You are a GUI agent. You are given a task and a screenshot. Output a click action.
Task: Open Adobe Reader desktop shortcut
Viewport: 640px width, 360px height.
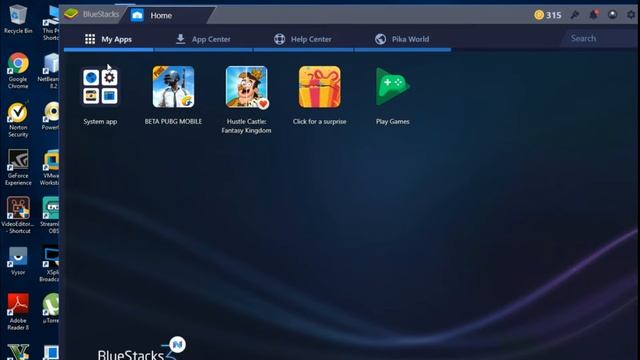pos(18,311)
